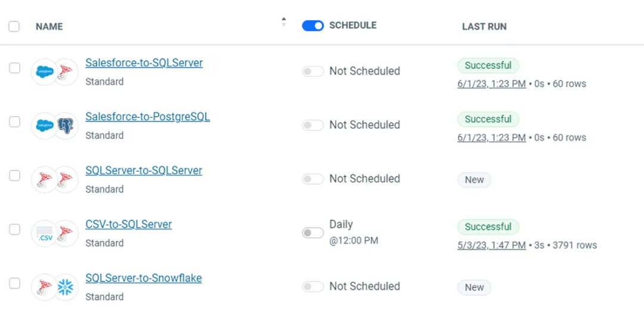Check the select-all checkbox in header
The image size is (644, 313).
[14, 26]
